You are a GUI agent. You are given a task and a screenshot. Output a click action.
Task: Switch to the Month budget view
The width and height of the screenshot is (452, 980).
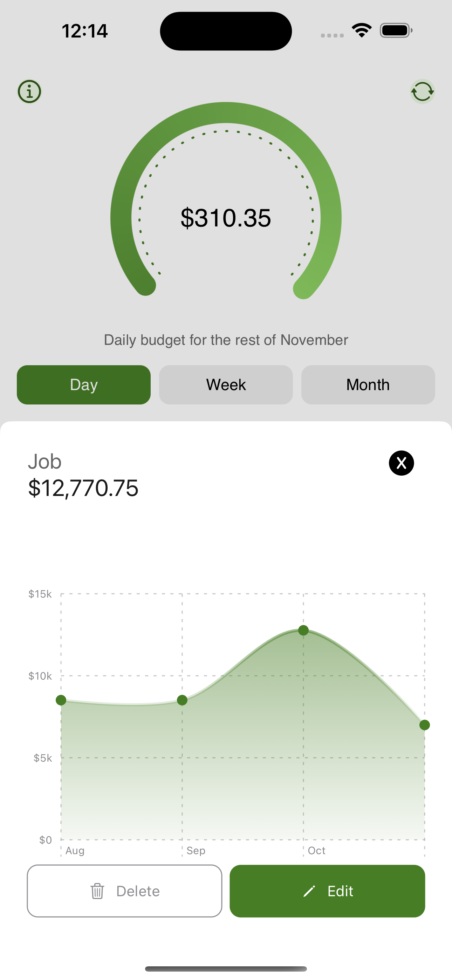point(368,384)
